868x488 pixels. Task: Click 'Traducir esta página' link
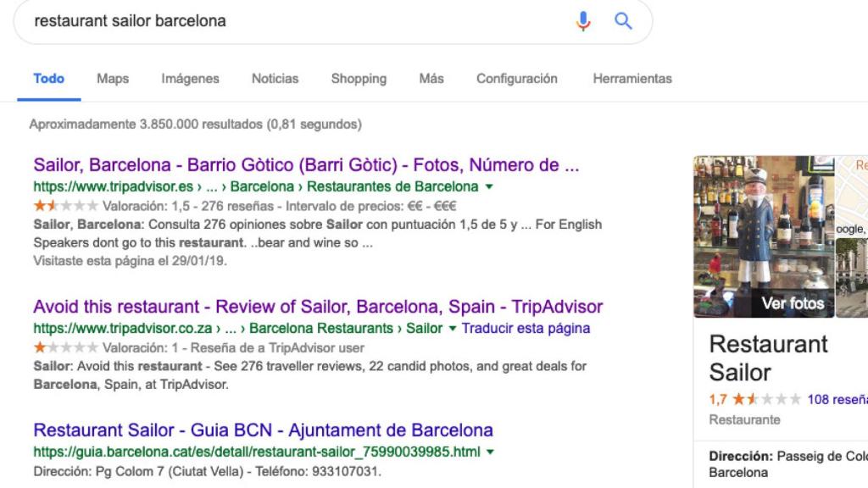pos(526,328)
